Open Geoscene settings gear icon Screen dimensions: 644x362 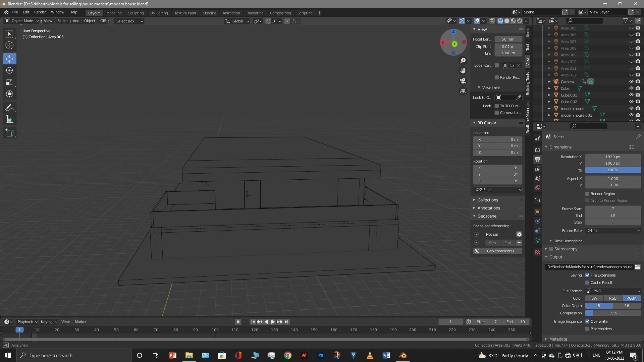tap(519, 234)
